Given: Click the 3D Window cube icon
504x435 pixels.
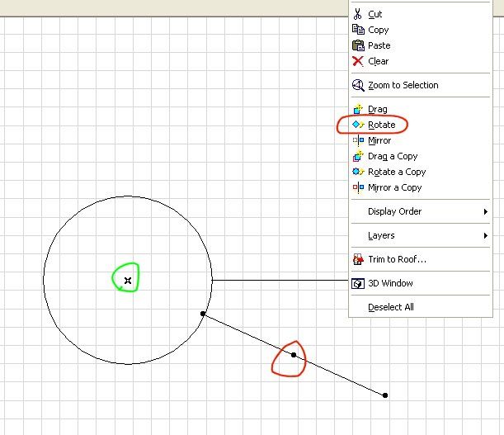Looking at the screenshot, I should (358, 283).
